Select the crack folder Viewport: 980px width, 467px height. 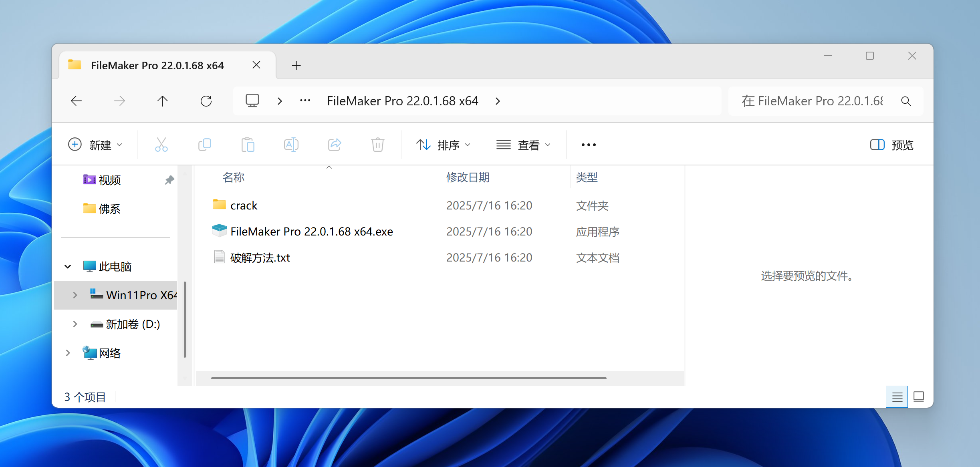(x=244, y=205)
